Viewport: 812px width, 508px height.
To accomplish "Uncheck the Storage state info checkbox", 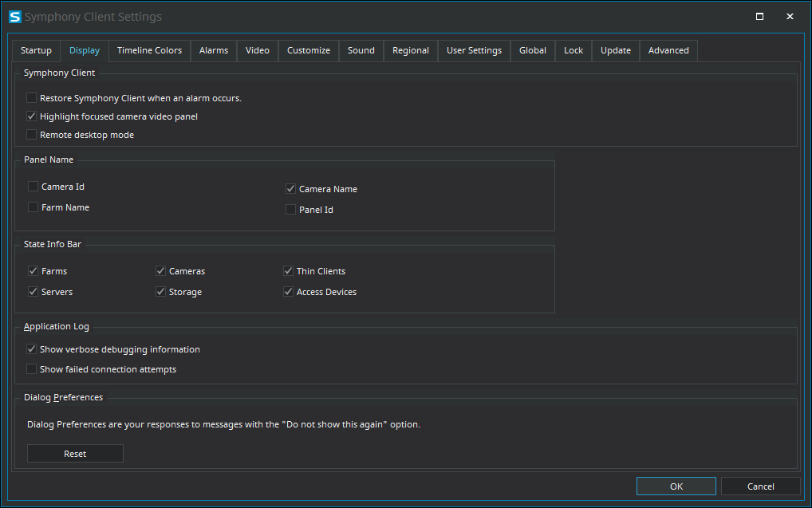I will [160, 292].
